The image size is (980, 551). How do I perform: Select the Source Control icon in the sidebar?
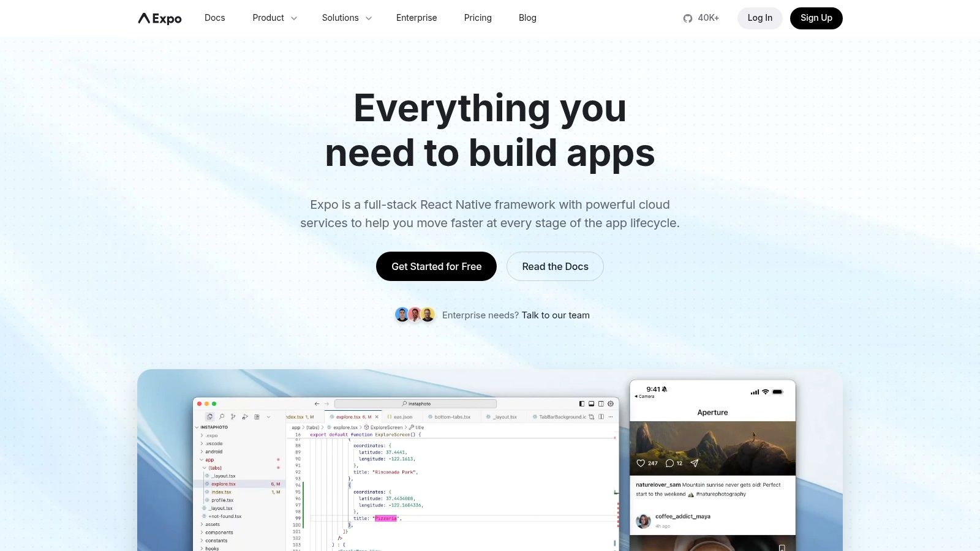click(233, 417)
